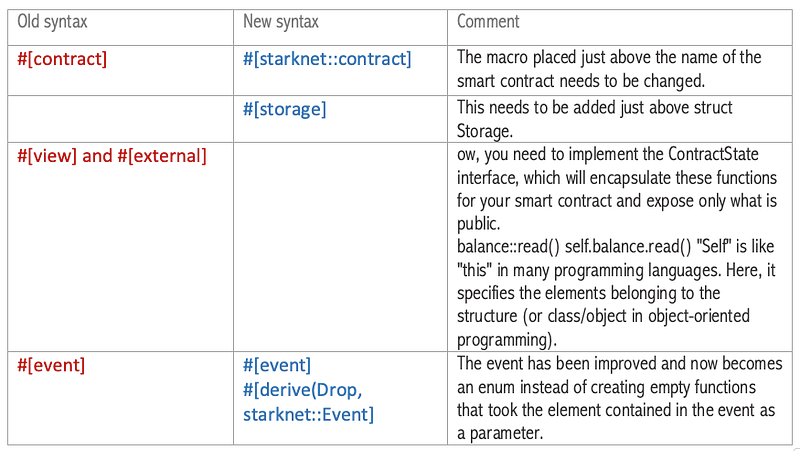The height and width of the screenshot is (451, 800).
Task: Click the red #[event] old syntax
Action: (51, 365)
